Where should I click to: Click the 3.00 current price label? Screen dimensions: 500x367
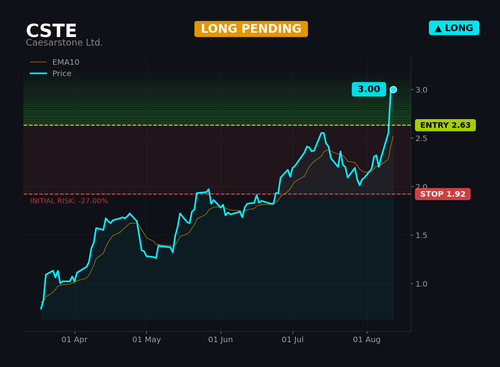pos(369,89)
